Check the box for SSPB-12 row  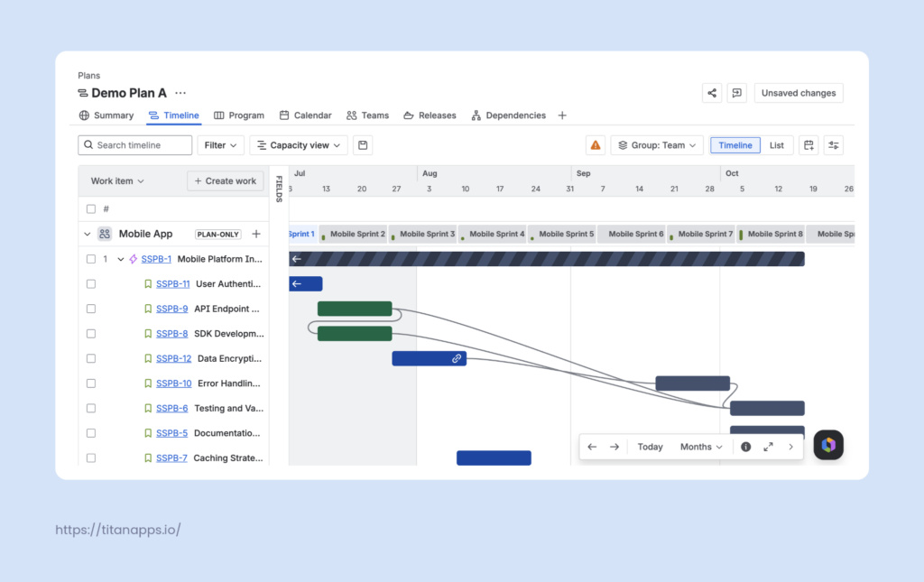[x=91, y=358]
